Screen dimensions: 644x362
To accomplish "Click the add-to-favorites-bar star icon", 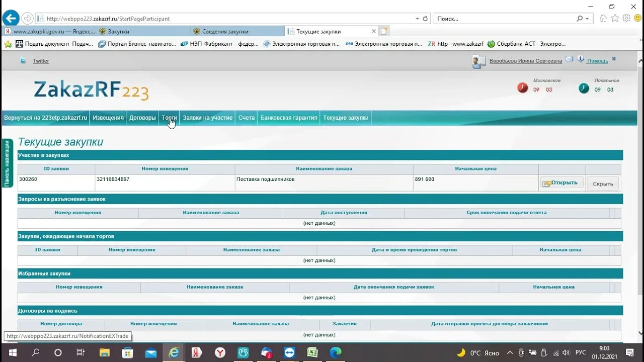I will click(8, 44).
